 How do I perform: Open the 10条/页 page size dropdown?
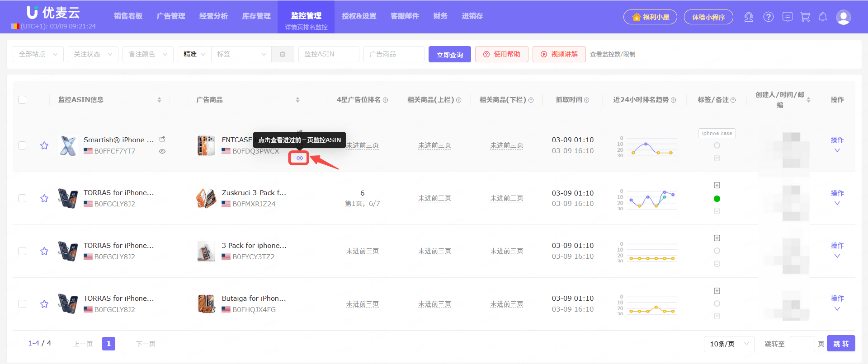[x=729, y=344]
